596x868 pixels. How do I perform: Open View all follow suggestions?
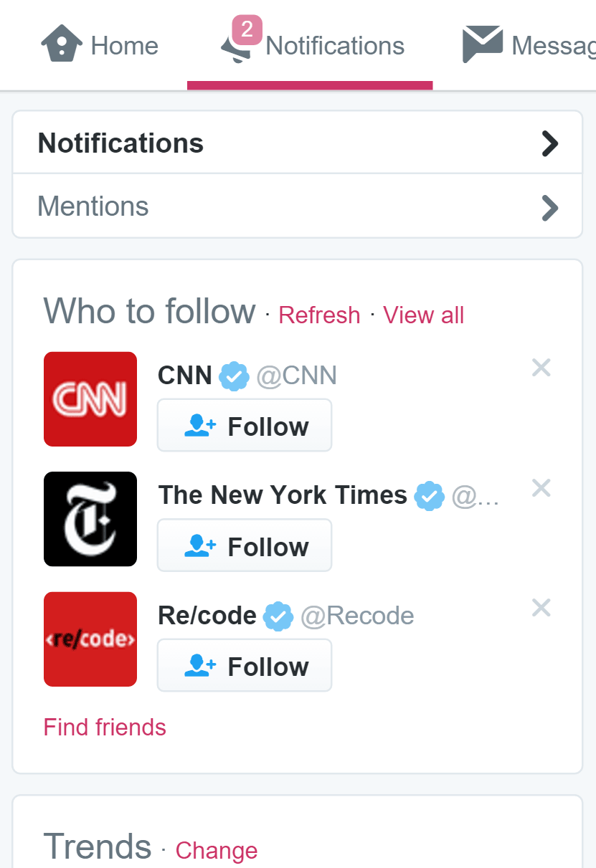click(423, 315)
